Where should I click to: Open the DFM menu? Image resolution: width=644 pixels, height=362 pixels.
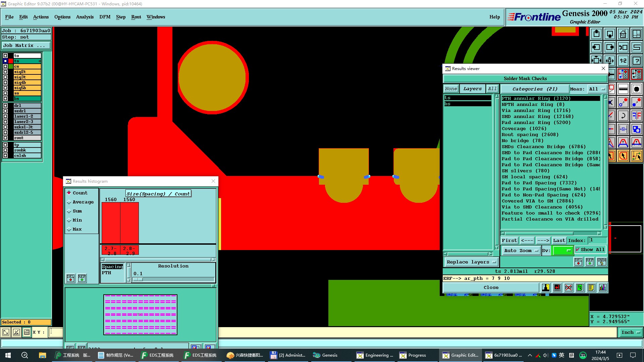click(105, 17)
